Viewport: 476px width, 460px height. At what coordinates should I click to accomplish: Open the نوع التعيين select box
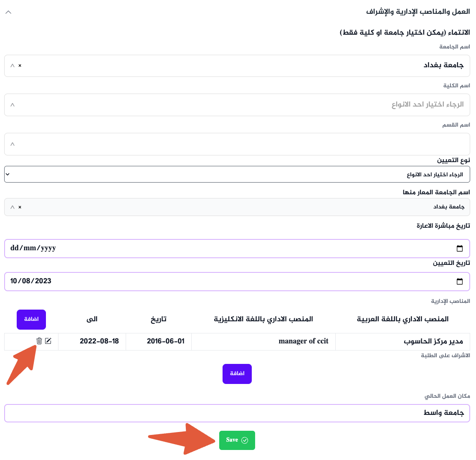(237, 175)
